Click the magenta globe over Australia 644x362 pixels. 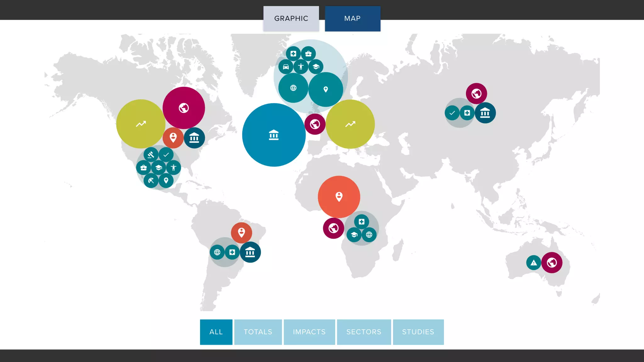552,263
